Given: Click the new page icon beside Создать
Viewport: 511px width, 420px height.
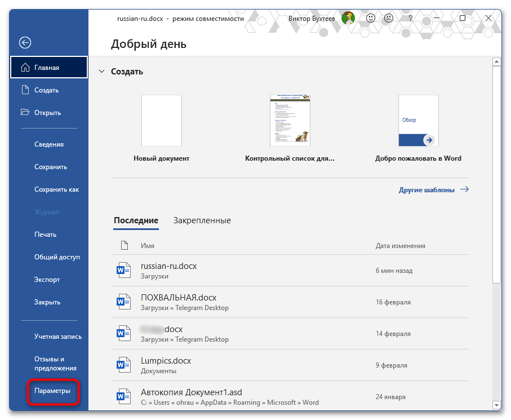Looking at the screenshot, I should 25,90.
